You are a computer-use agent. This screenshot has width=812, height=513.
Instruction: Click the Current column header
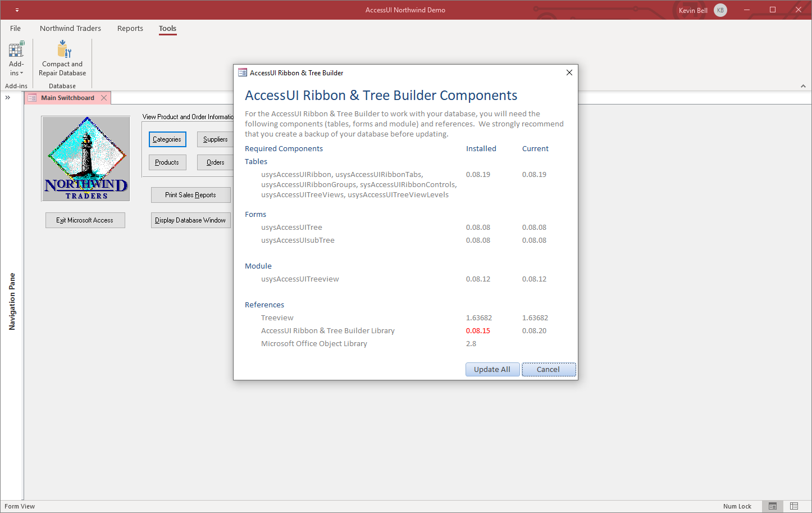[535, 148]
